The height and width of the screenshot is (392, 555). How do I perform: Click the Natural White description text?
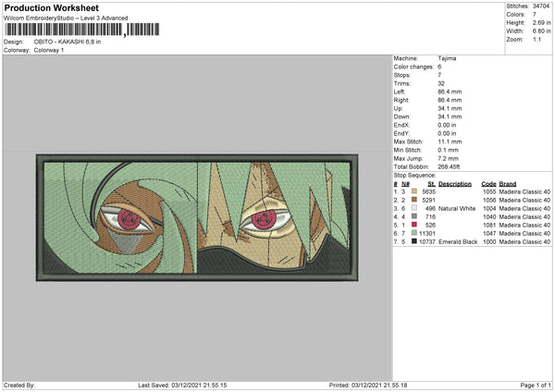[457, 209]
